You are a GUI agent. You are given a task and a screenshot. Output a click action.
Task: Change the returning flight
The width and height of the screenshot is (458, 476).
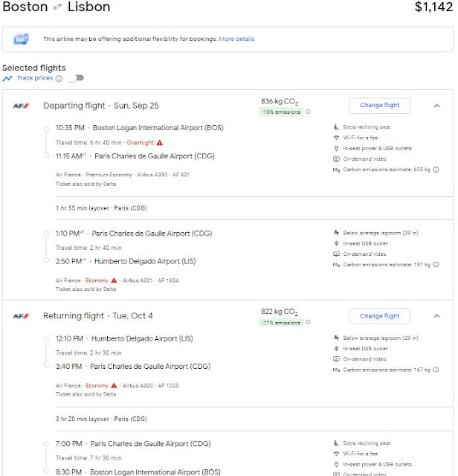pyautogui.click(x=379, y=316)
